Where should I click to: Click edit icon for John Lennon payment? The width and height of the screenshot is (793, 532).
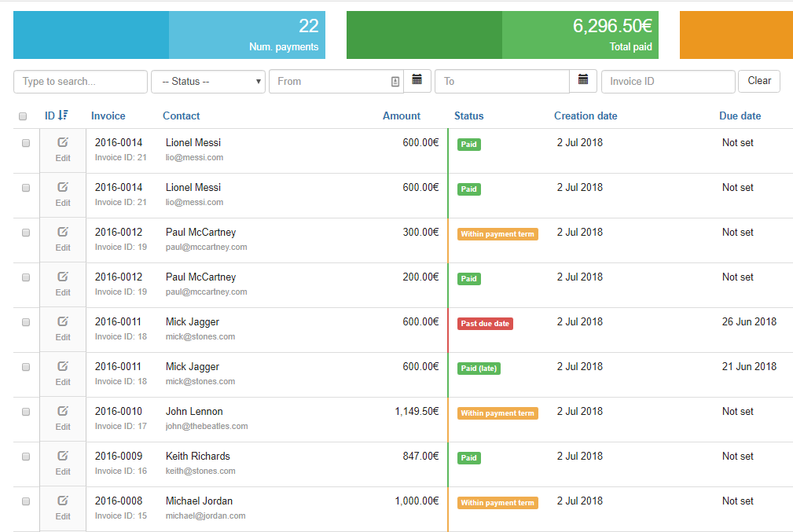tap(63, 418)
